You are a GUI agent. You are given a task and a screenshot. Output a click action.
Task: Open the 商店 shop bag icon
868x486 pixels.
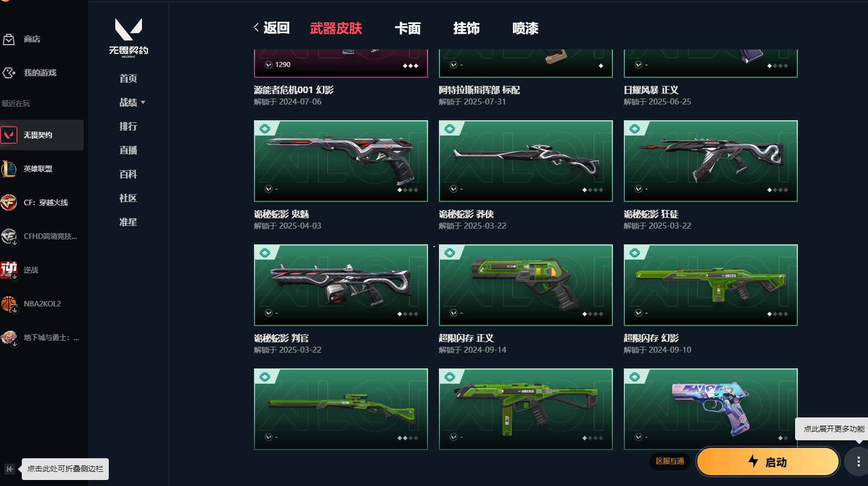point(9,39)
